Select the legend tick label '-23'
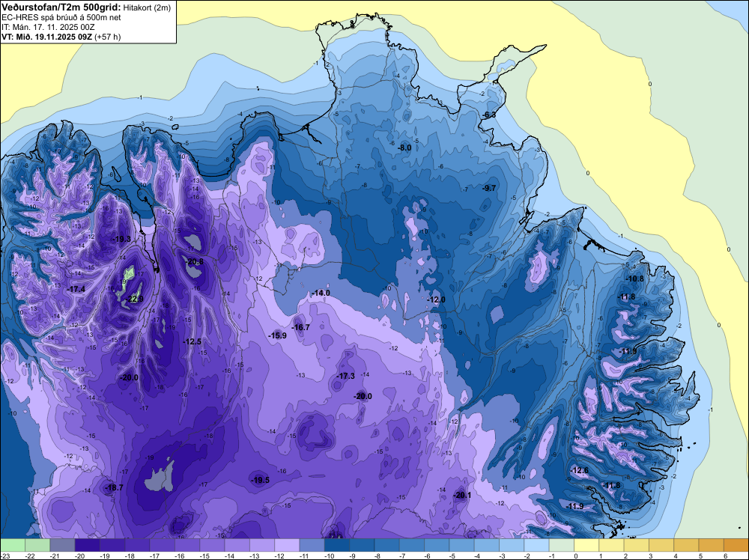The image size is (749, 560). coord(6,556)
